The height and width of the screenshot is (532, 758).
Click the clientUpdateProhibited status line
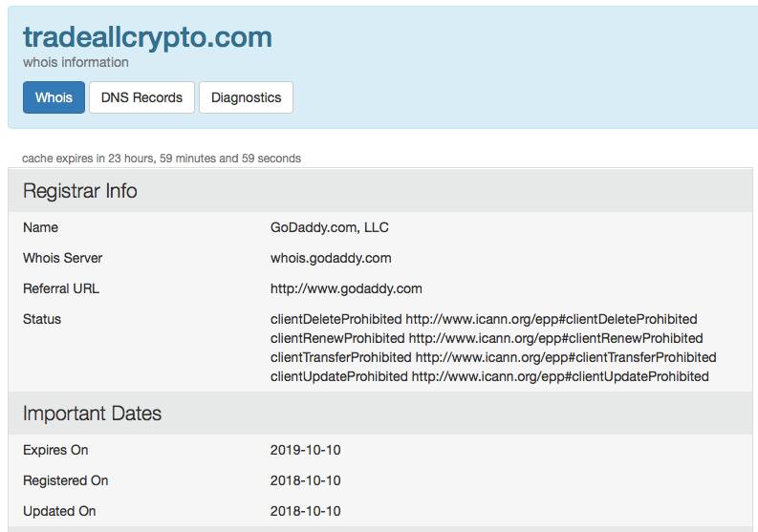coord(489,376)
